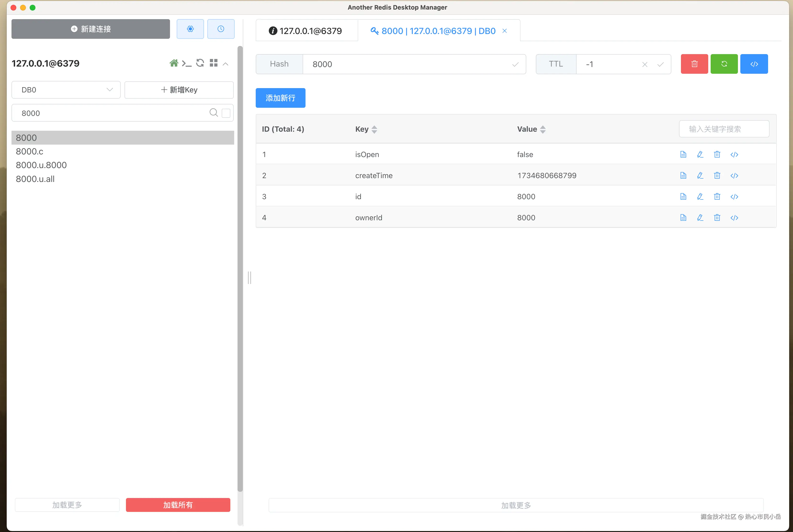Screen dimensions: 793x532
Task: Click the red 加载所有 button
Action: point(178,505)
